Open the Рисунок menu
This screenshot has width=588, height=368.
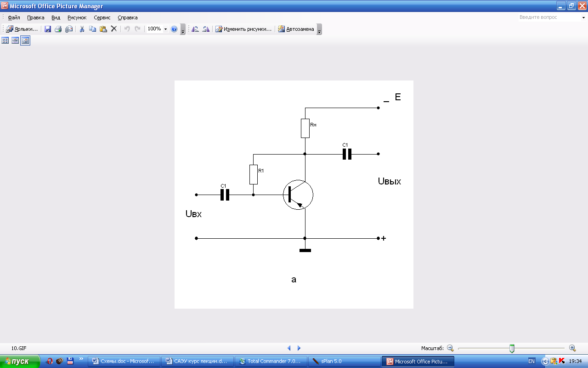click(77, 17)
